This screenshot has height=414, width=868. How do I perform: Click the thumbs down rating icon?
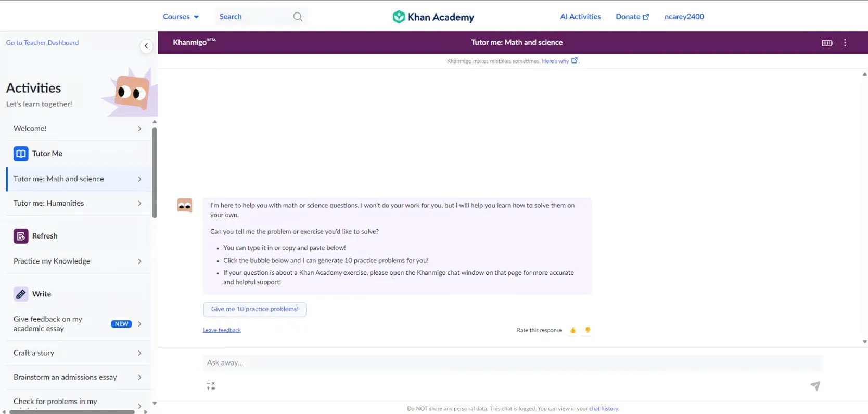(588, 330)
